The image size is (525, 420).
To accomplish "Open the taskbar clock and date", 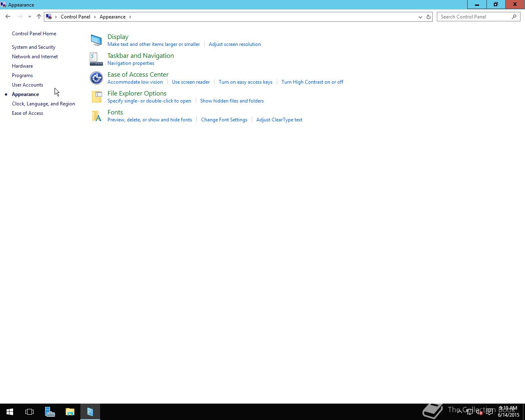I will point(508,412).
